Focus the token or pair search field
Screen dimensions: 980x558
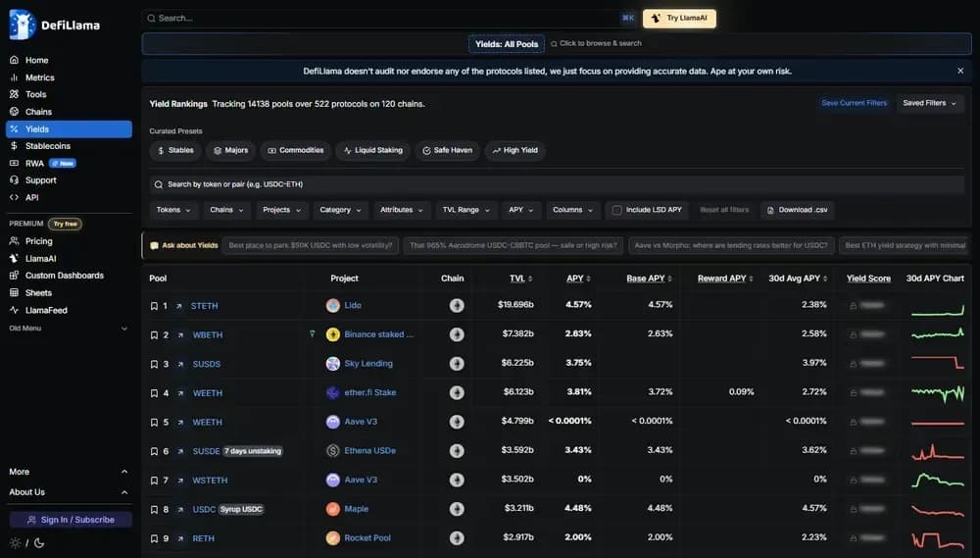click(392, 184)
